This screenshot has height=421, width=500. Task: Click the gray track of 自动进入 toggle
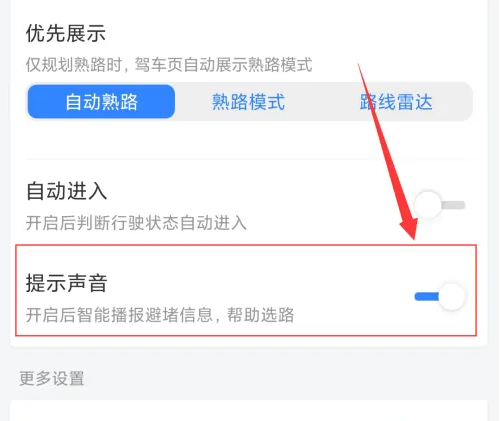coord(453,205)
